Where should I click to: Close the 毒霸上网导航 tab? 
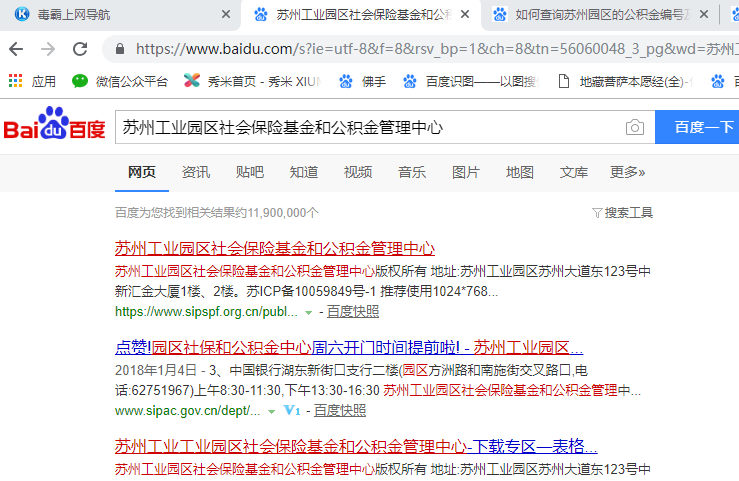tap(226, 15)
